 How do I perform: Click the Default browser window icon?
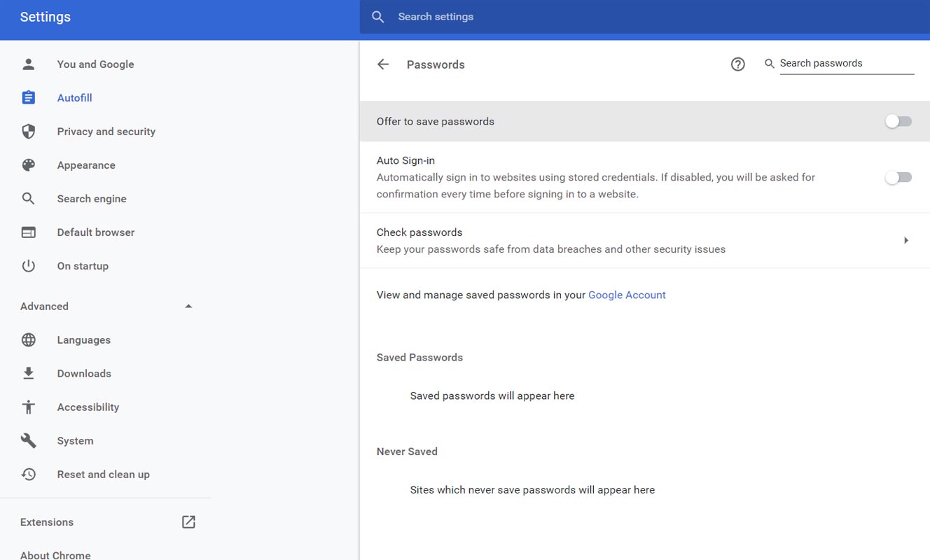point(28,232)
